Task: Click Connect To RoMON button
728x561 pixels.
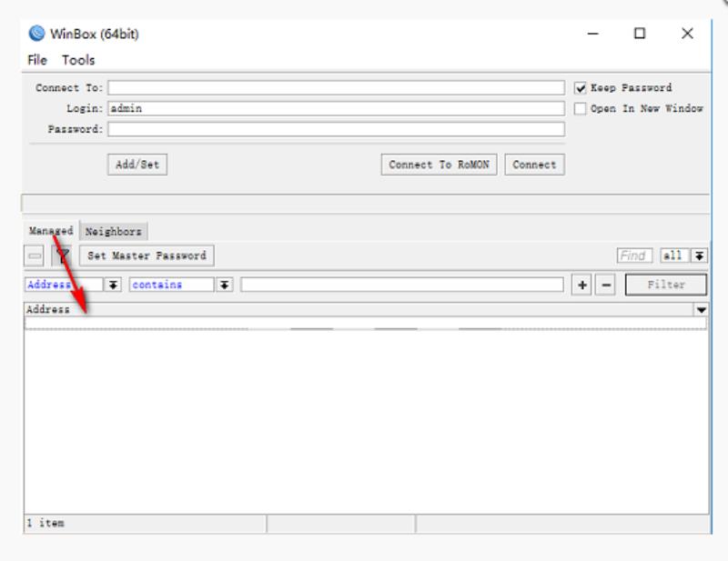Action: [x=439, y=165]
